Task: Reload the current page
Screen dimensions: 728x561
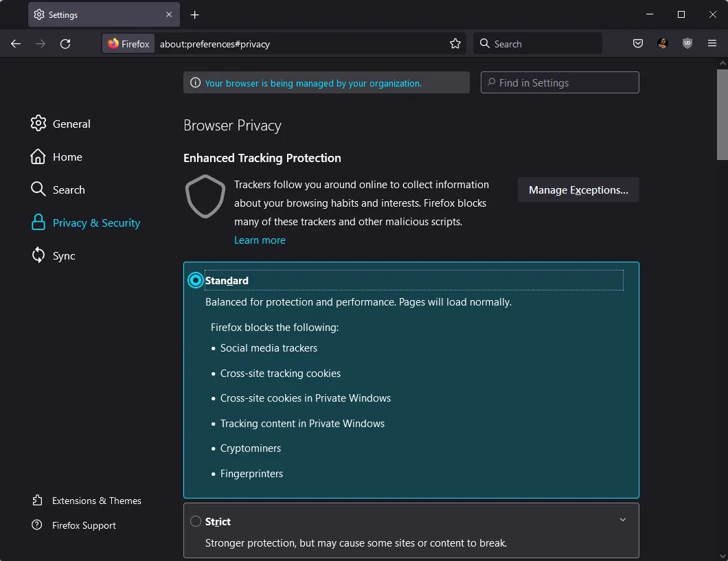Action: (65, 43)
